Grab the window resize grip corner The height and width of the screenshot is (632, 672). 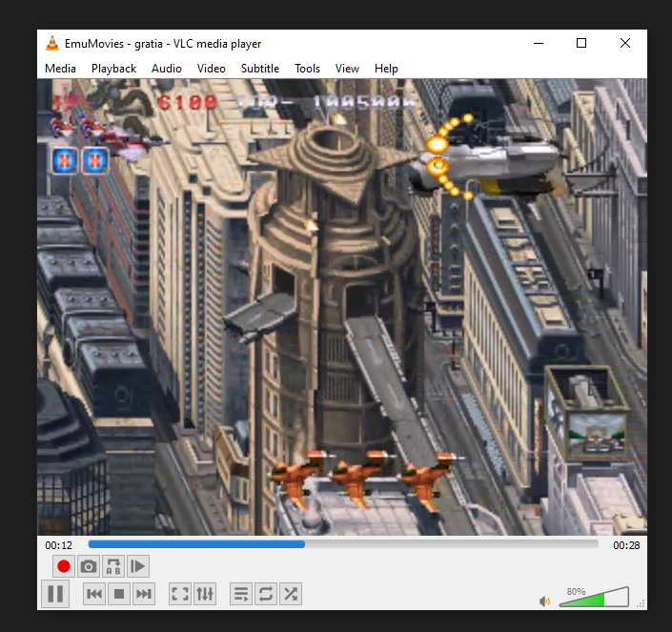(641, 604)
